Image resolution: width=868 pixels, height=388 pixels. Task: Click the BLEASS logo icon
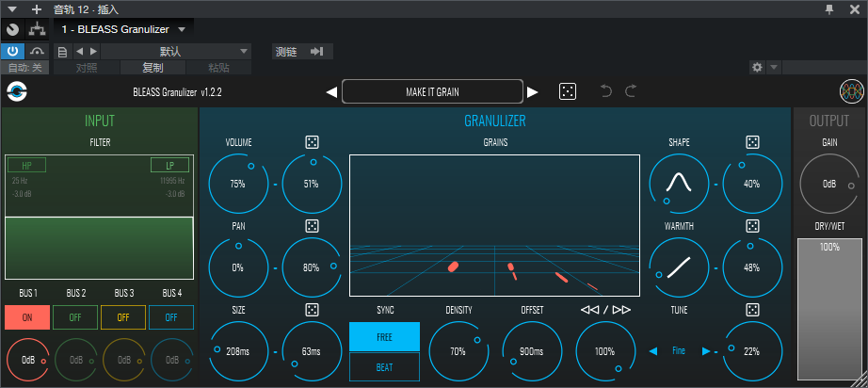point(18,92)
